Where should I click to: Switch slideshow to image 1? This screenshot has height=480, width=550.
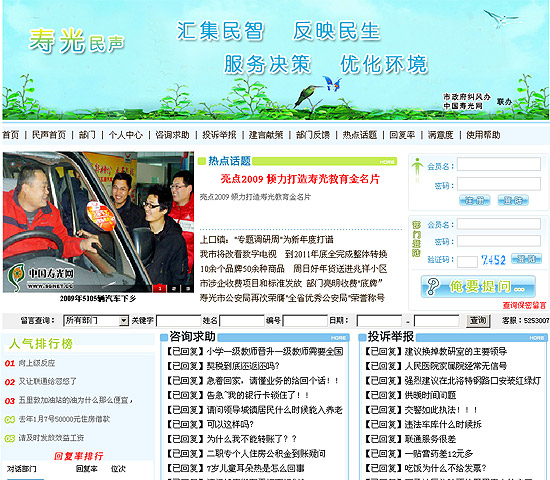[160, 288]
